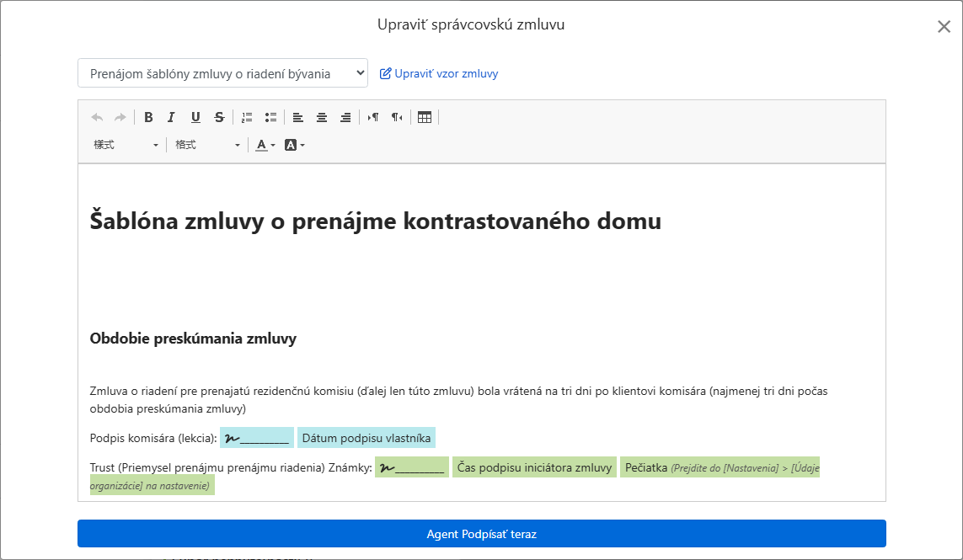The width and height of the screenshot is (963, 560).
Task: Insert a table into the contract
Action: pyautogui.click(x=425, y=117)
